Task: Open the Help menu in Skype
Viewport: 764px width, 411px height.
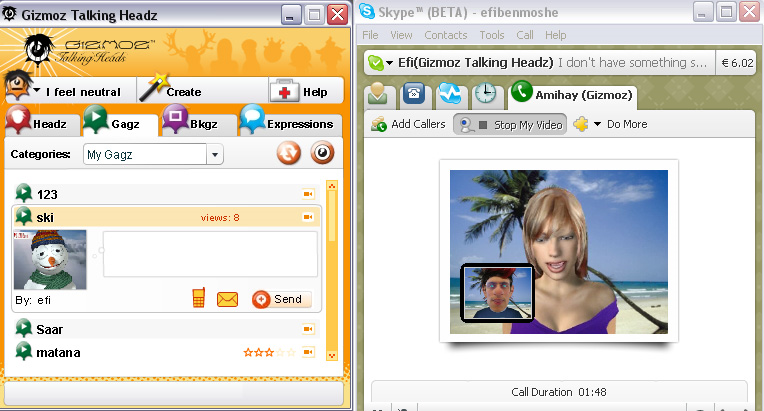Action: click(555, 35)
